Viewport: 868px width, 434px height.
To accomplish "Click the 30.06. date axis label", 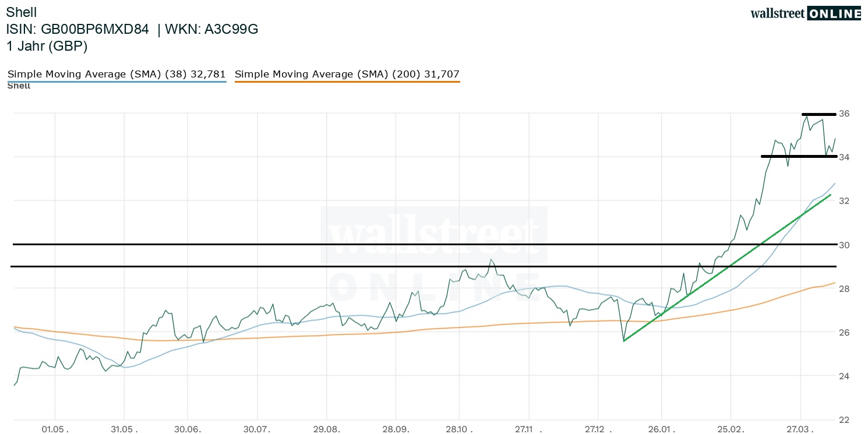I will 188,429.
